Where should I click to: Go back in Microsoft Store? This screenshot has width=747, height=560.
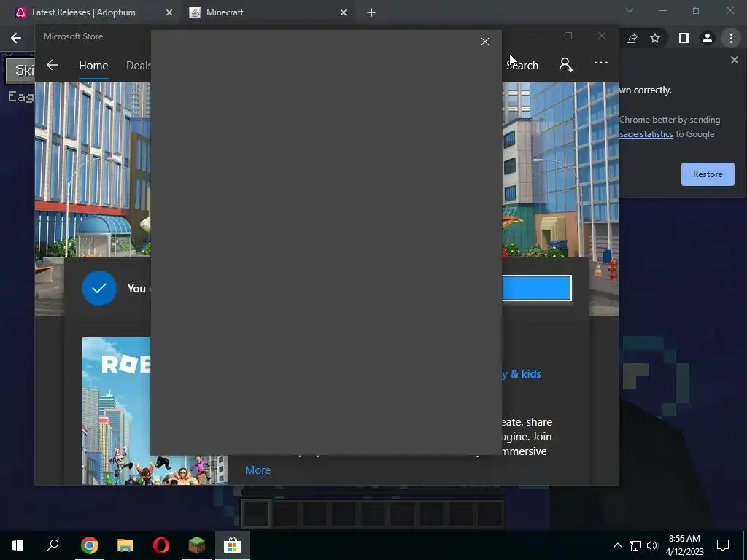click(53, 65)
